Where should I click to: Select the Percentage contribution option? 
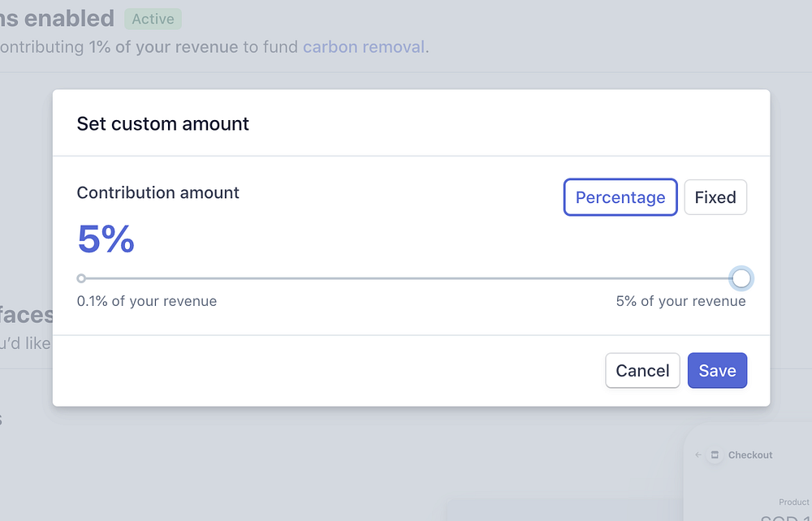(620, 197)
